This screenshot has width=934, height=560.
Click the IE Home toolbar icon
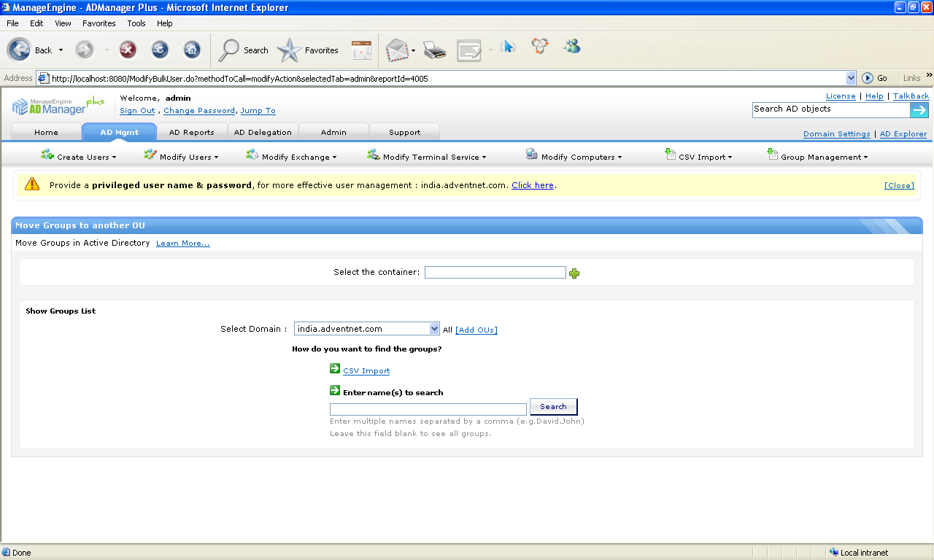click(191, 50)
